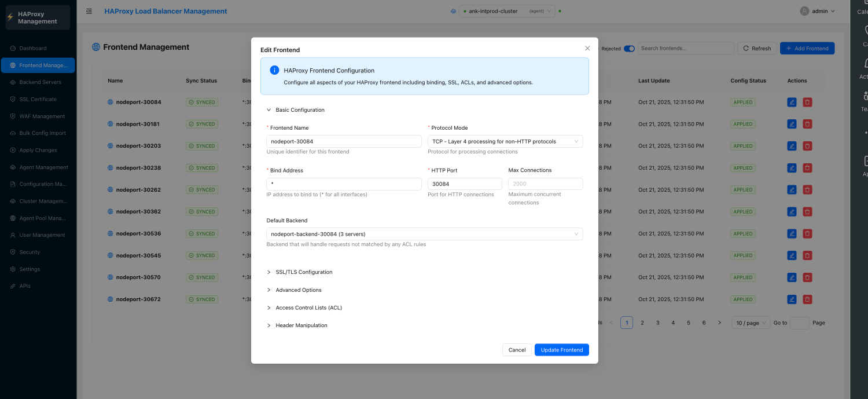Delete the frontend in the nodeport-30181 row
Screen dimensions: 868x399
coord(807,124)
